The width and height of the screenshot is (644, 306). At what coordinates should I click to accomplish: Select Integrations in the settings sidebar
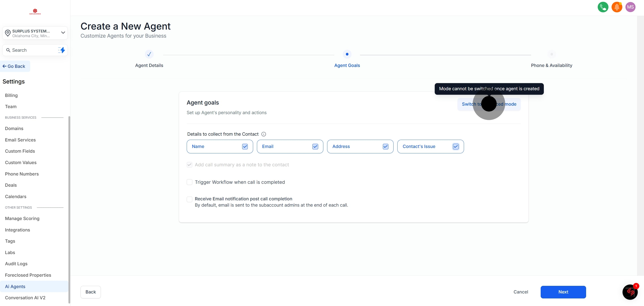[17, 230]
